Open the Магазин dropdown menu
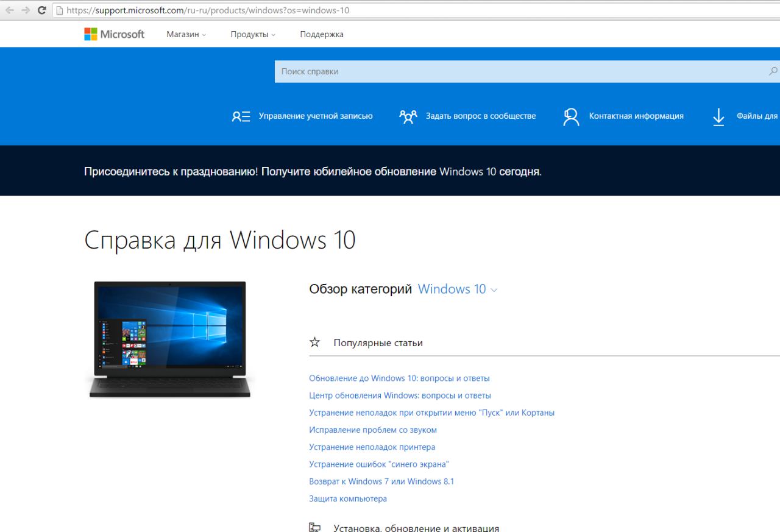780x532 pixels. pyautogui.click(x=186, y=35)
